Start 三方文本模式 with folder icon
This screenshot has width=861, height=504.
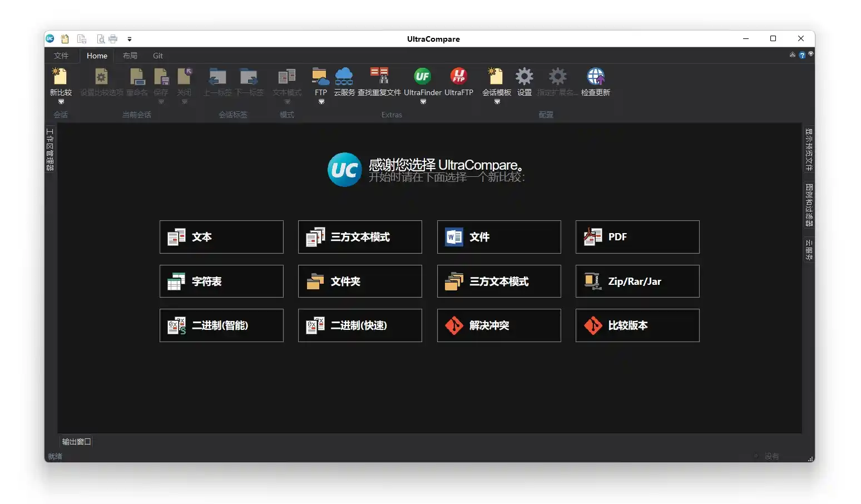pos(499,281)
